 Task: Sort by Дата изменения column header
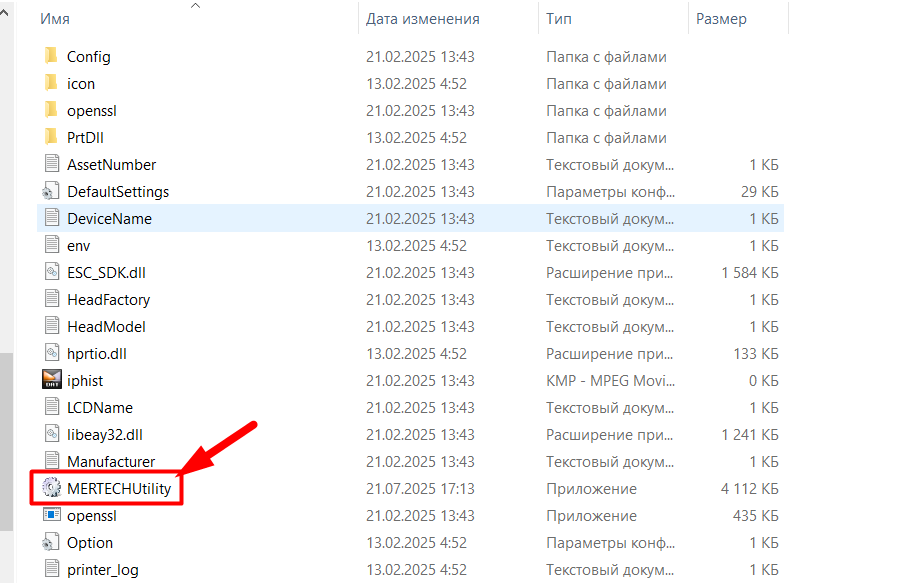pos(422,19)
